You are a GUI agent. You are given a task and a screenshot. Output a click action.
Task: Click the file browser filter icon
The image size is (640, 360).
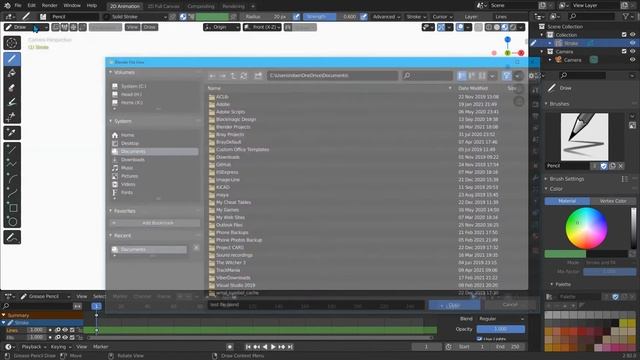pyautogui.click(x=507, y=76)
